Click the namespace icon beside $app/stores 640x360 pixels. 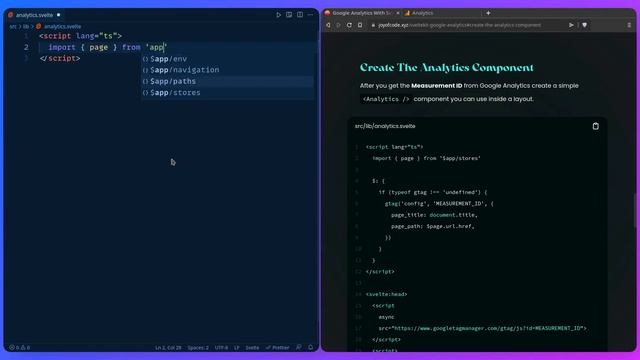point(145,93)
